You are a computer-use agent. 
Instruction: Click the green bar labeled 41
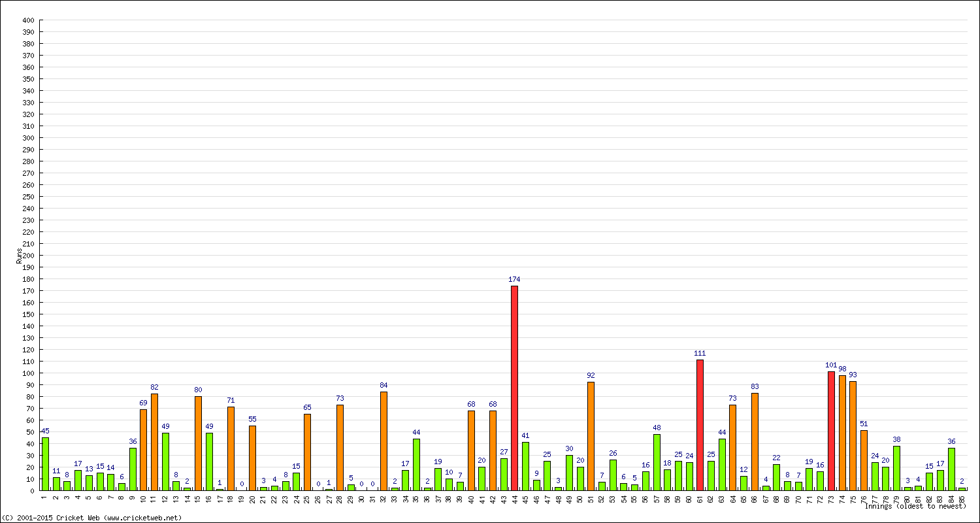click(525, 466)
